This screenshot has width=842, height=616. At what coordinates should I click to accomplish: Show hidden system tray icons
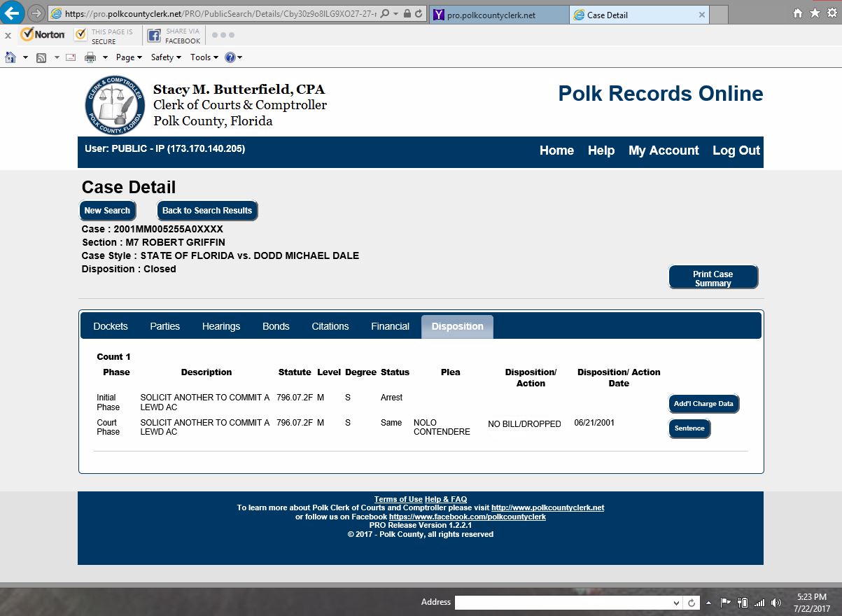tap(709, 603)
